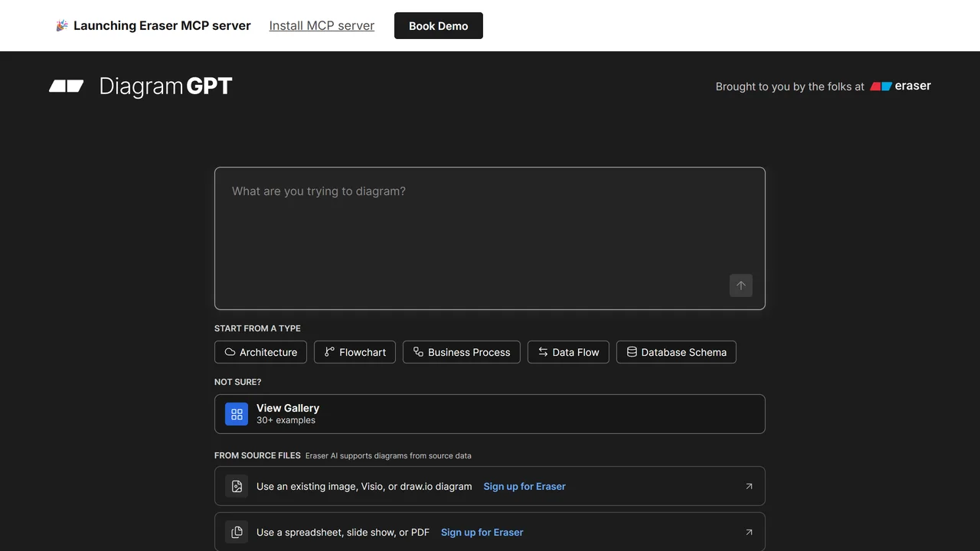Screen dimensions: 980x551
Task: Click the Eraser brand logo icon
Action: [881, 86]
